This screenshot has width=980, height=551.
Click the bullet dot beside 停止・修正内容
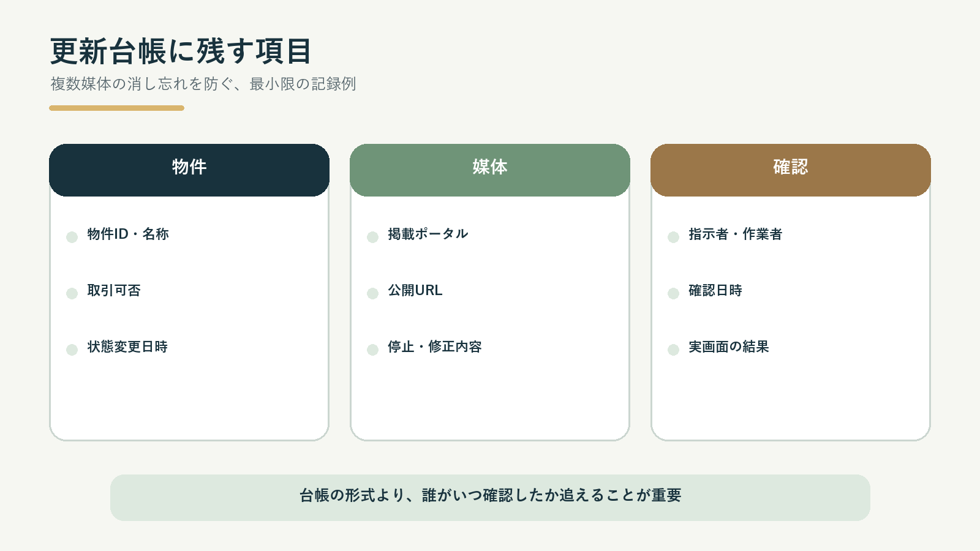372,350
